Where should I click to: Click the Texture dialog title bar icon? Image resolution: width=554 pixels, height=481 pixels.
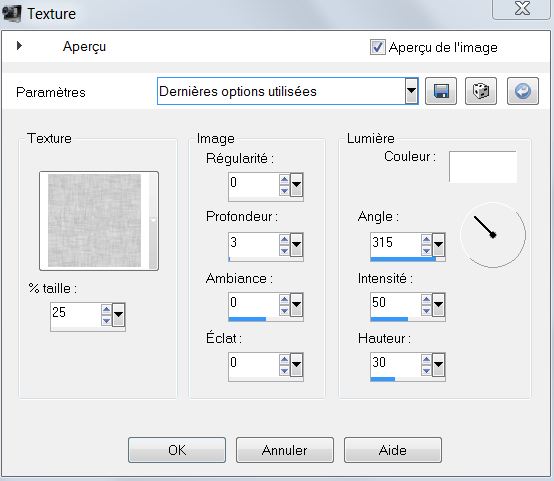(11, 13)
